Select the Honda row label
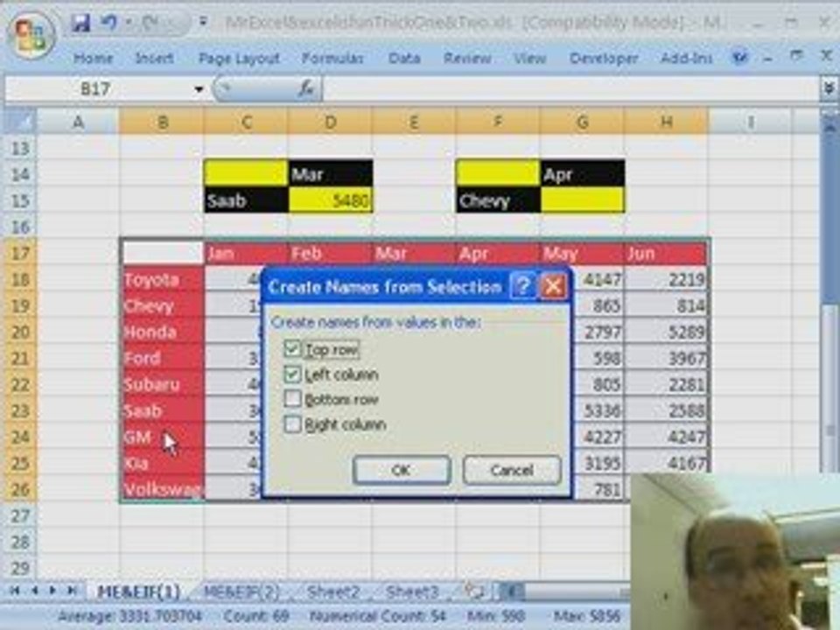Image resolution: width=840 pixels, height=630 pixels. [x=163, y=332]
